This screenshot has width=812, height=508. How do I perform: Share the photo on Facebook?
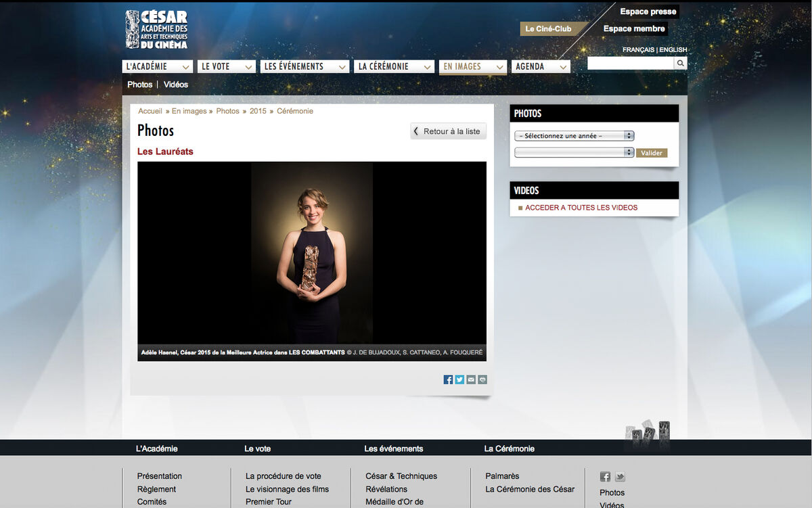click(x=448, y=379)
